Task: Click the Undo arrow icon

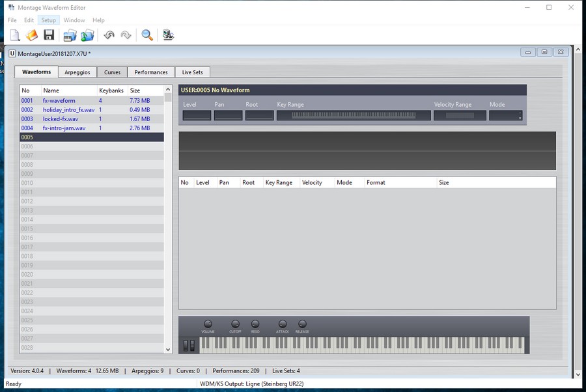Action: 109,35
